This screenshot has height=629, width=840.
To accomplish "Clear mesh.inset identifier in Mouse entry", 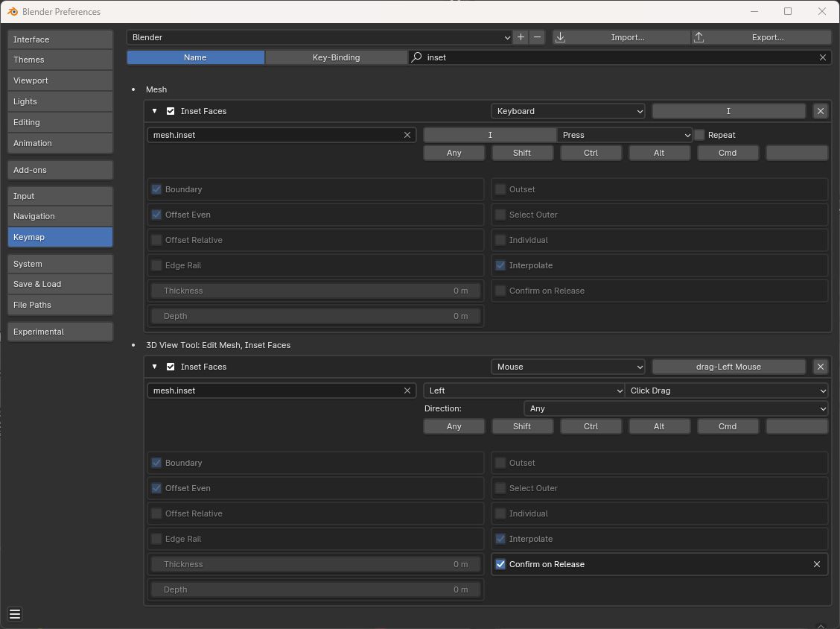I will click(407, 391).
